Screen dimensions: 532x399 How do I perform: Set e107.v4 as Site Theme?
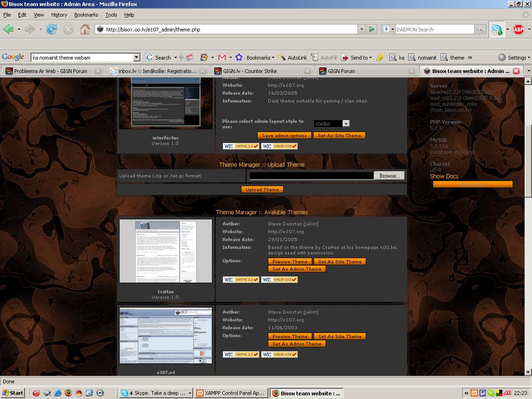339,336
